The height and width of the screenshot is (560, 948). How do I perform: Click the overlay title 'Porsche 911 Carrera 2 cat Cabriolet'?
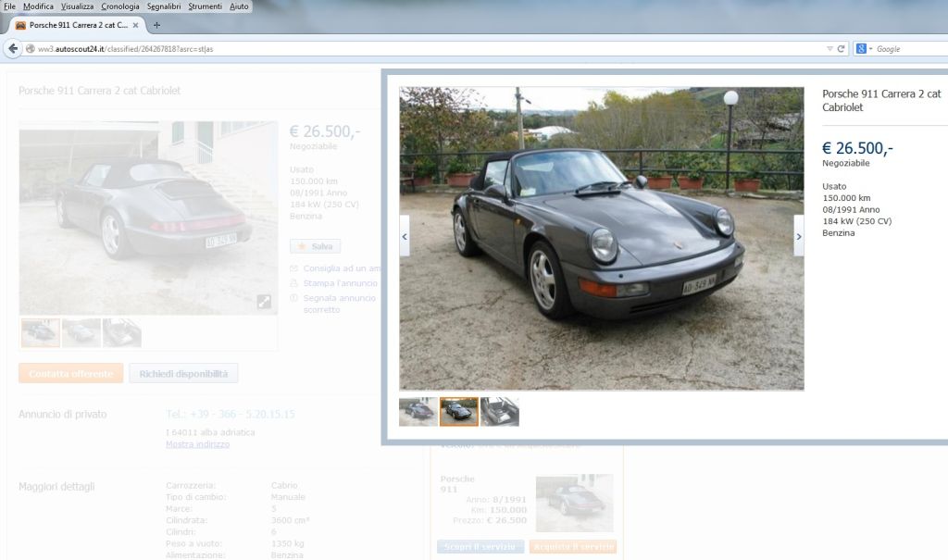point(881,100)
